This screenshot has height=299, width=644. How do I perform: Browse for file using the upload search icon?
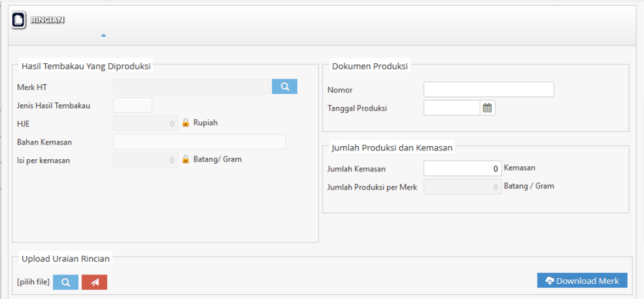(66, 283)
